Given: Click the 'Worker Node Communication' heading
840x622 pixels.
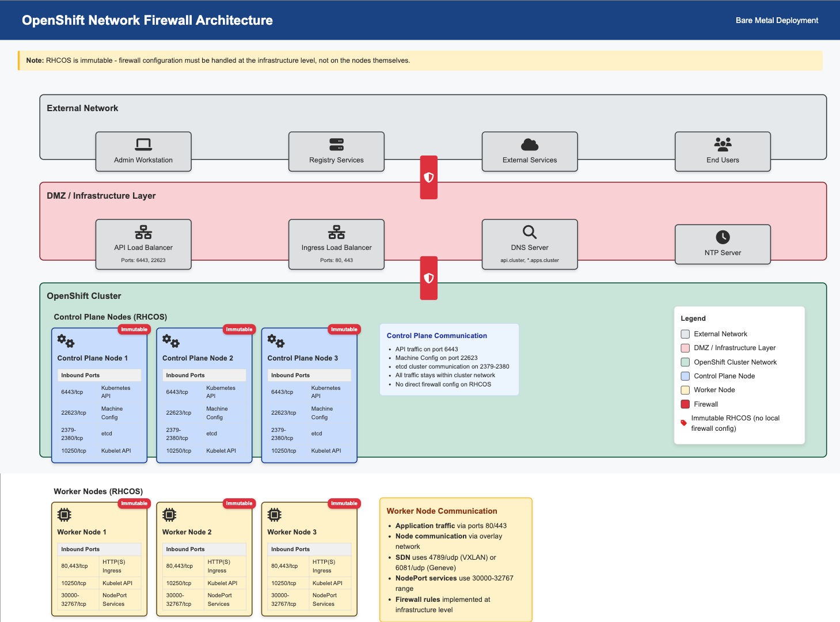Looking at the screenshot, I should pos(442,511).
